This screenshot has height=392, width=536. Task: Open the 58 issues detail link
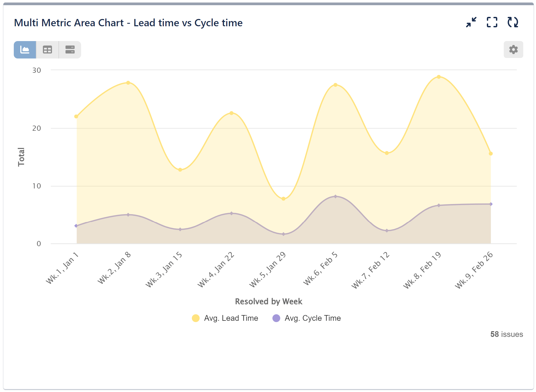tap(506, 334)
